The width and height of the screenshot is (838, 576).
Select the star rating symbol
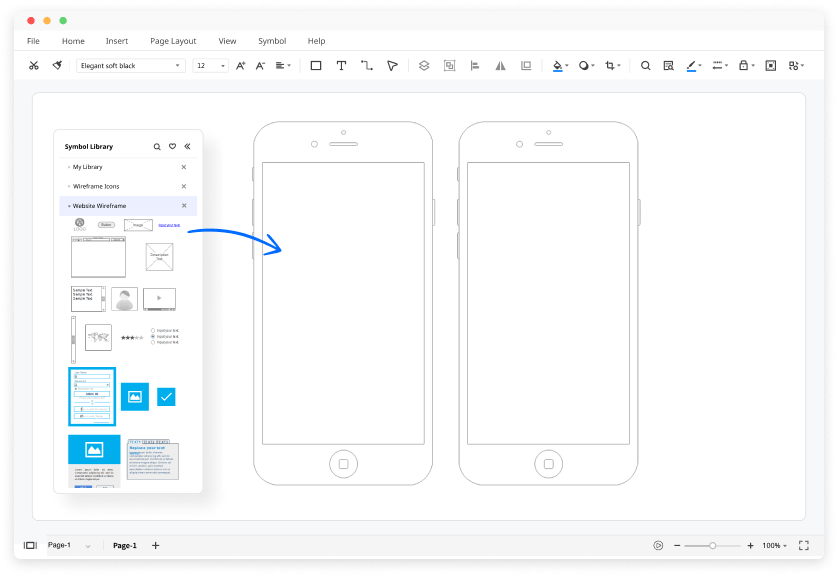coord(132,337)
